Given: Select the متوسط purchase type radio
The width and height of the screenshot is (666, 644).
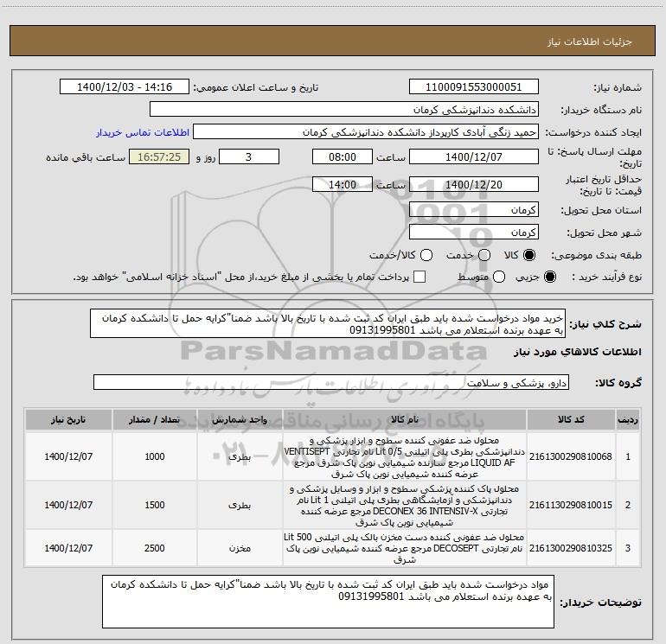Looking at the screenshot, I should tap(499, 277).
